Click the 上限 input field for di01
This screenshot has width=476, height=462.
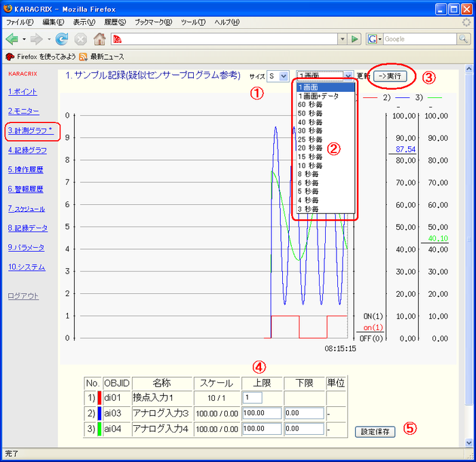pyautogui.click(x=252, y=397)
